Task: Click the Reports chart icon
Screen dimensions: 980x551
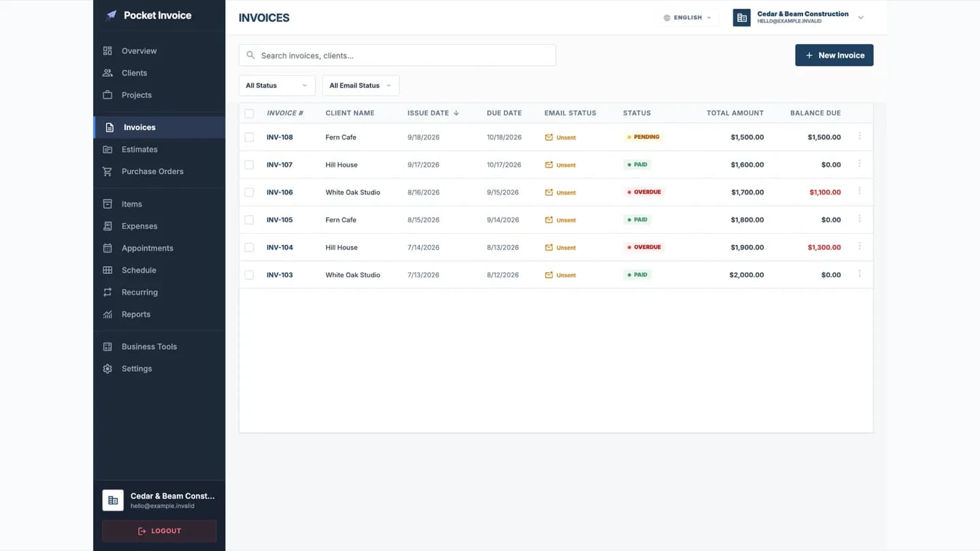Action: [108, 314]
